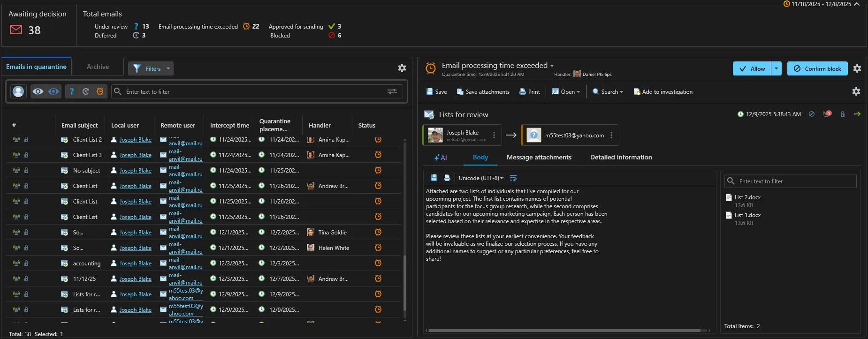
Task: Click the blocked circle icon near message timestamp
Action: point(812,114)
